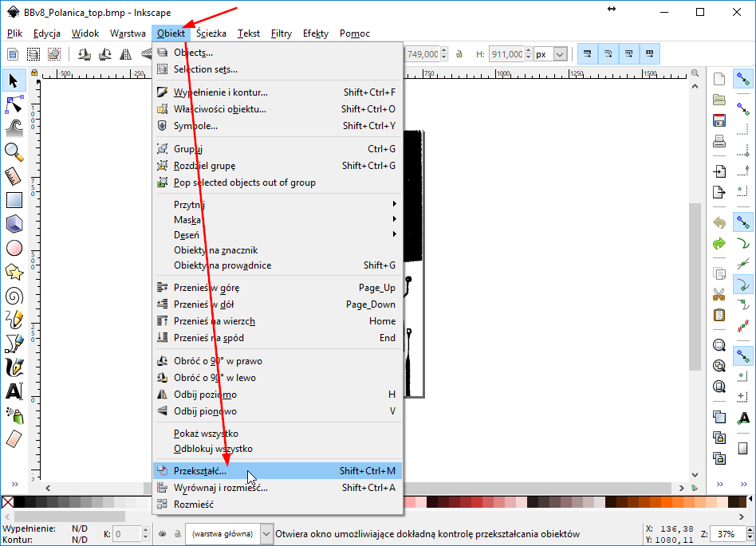Expand the Deseń submenu
Image resolution: width=756 pixels, height=546 pixels.
point(278,234)
